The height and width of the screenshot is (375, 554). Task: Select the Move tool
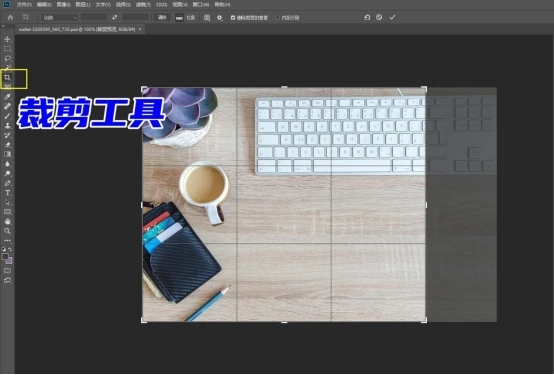[x=7, y=39]
